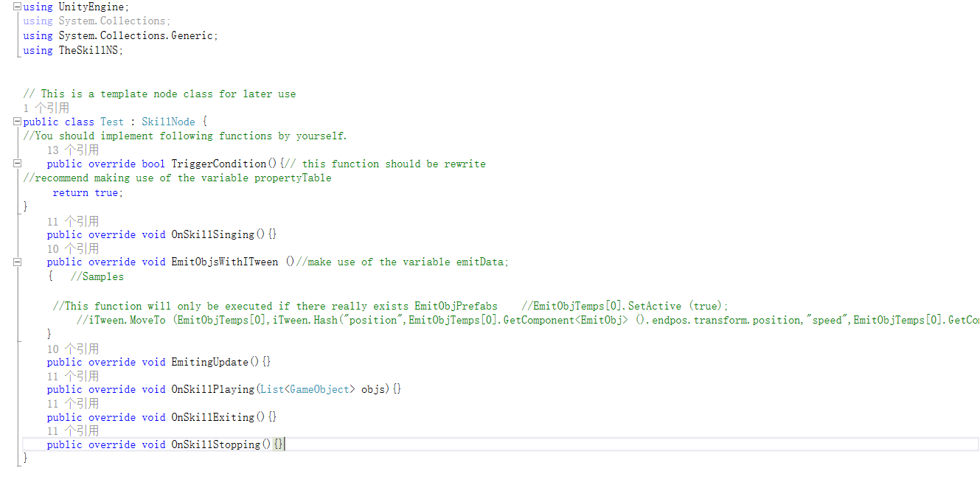View the references link above OnSkillStopping
This screenshot has width=980, height=499.
[x=72, y=430]
